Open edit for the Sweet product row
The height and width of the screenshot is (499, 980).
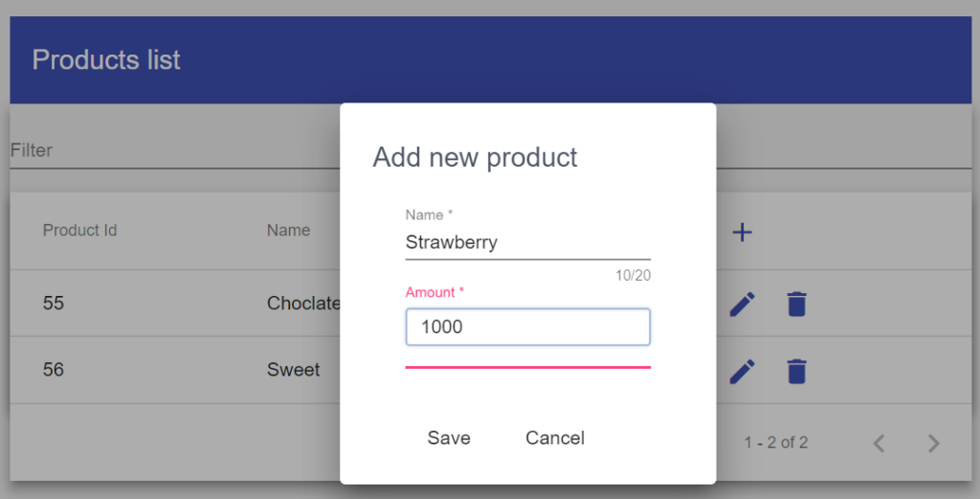(x=742, y=371)
